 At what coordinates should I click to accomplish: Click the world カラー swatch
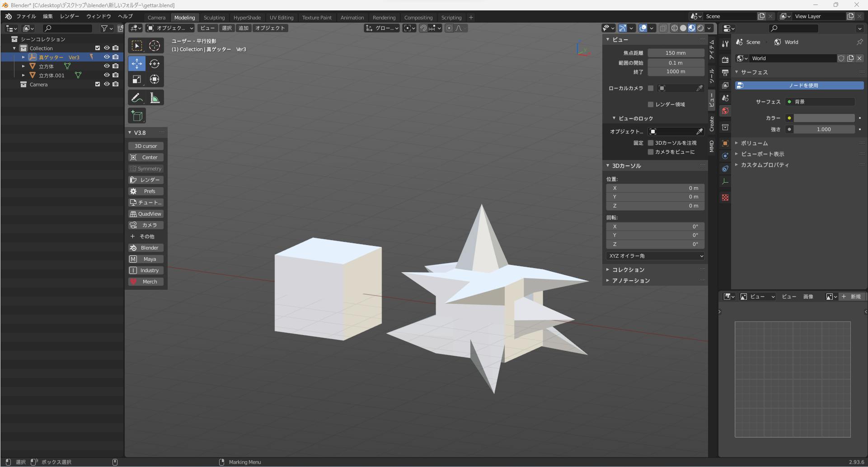point(824,118)
